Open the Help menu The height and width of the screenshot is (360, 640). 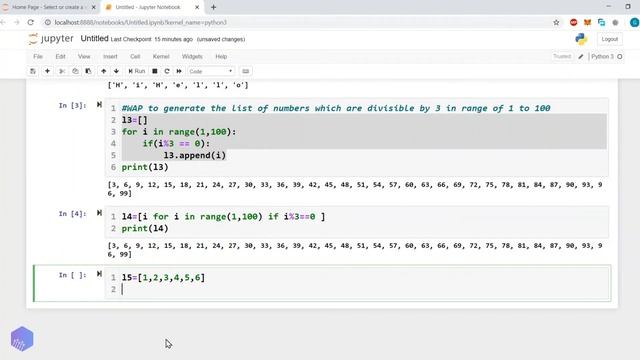(x=221, y=56)
